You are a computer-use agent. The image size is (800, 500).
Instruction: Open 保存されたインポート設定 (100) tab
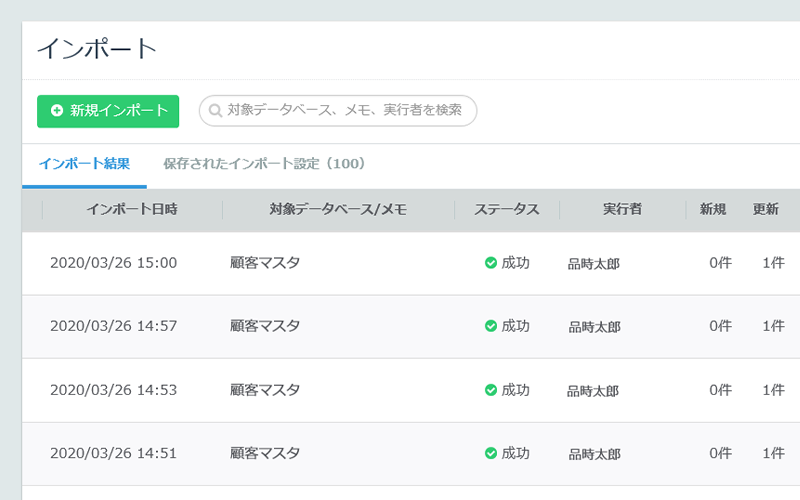tap(264, 164)
